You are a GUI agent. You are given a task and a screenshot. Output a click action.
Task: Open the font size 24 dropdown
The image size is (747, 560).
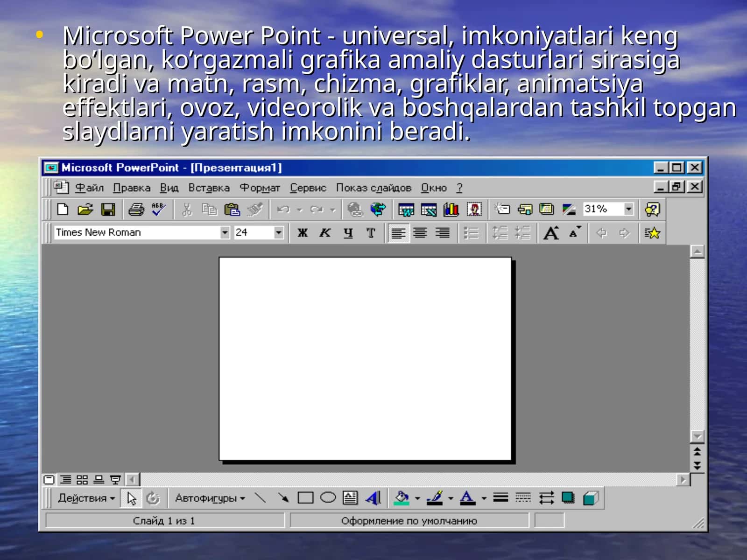(279, 232)
